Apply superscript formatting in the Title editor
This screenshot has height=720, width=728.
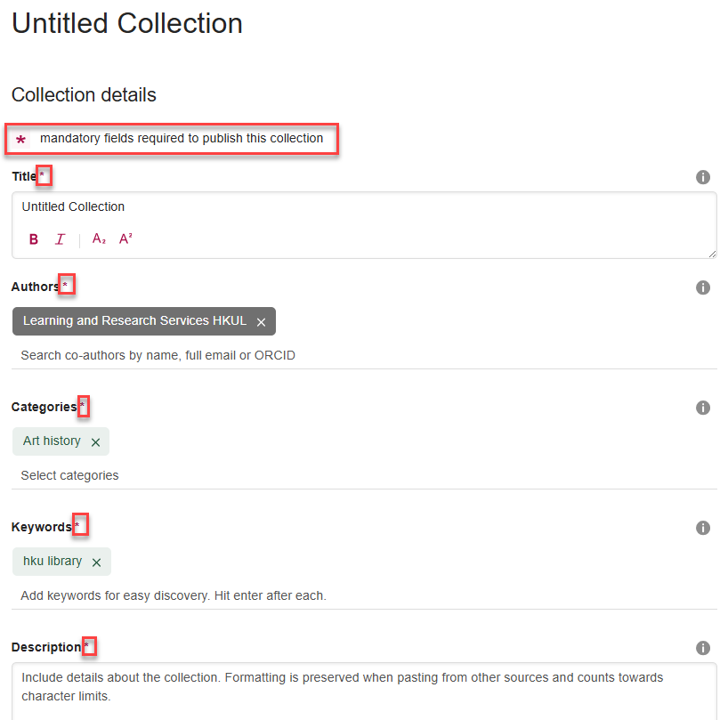click(x=125, y=239)
